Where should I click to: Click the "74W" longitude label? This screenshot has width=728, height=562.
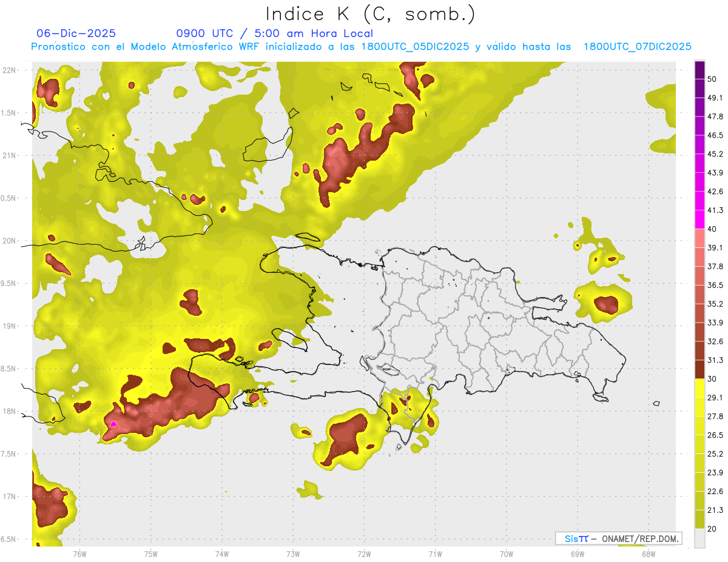click(222, 554)
